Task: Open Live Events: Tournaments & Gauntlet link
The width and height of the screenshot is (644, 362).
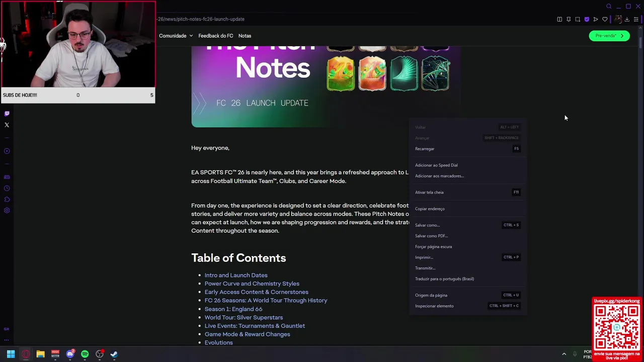Action: click(255, 326)
